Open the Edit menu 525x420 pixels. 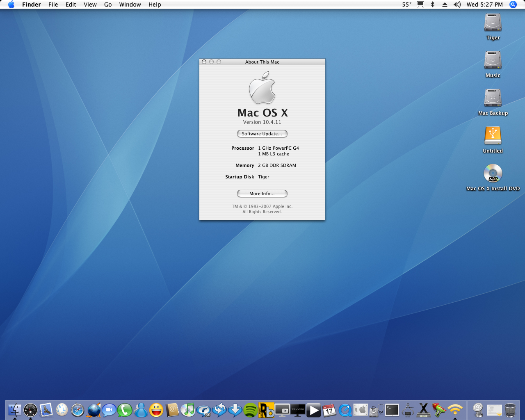tap(71, 5)
